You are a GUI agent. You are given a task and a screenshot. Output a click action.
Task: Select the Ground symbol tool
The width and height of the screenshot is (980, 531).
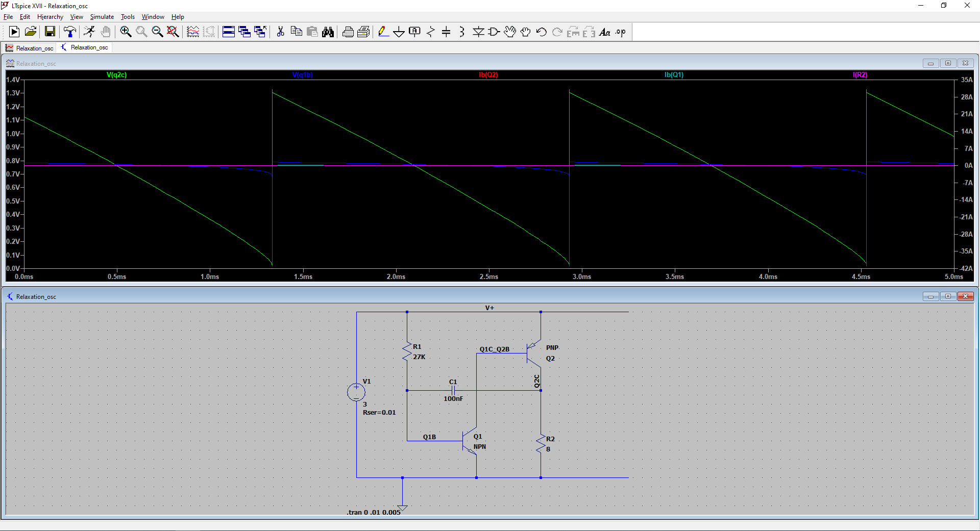coord(399,32)
